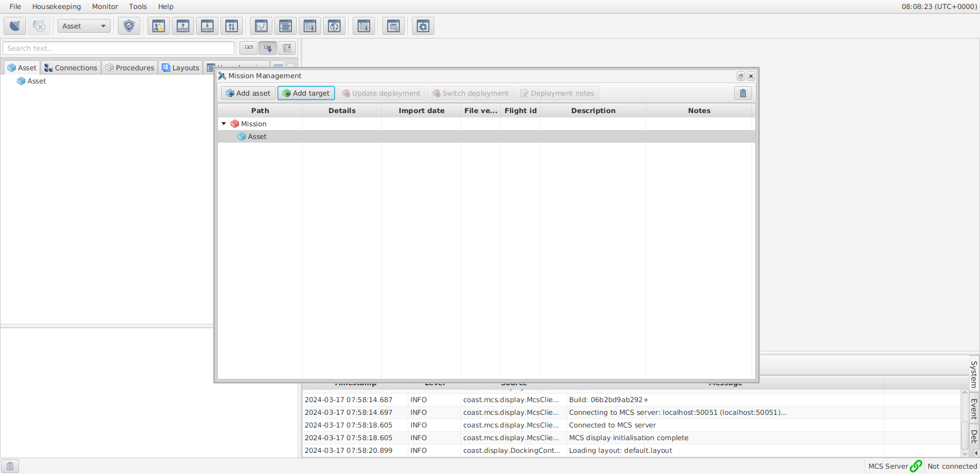Click the Add asset button

click(248, 93)
